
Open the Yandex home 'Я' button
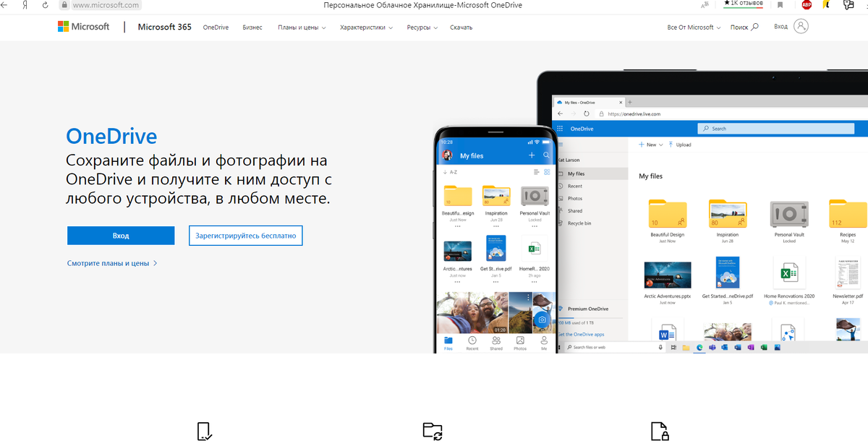tap(26, 5)
